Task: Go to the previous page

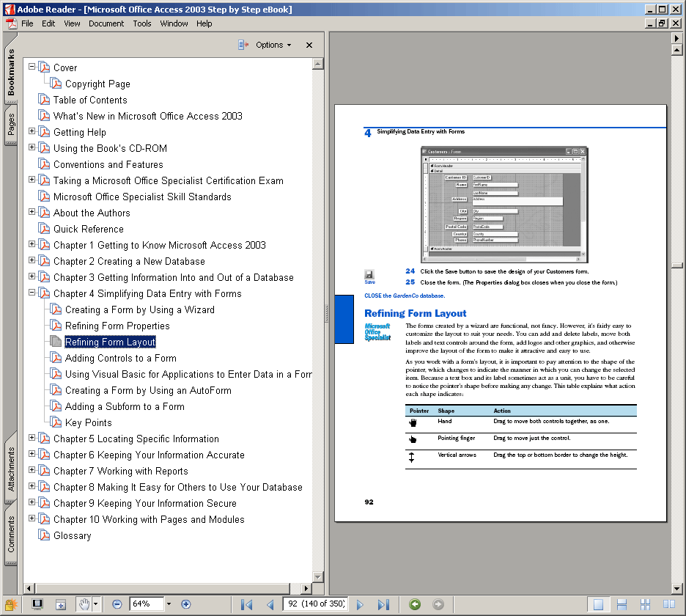Action: coord(270,604)
